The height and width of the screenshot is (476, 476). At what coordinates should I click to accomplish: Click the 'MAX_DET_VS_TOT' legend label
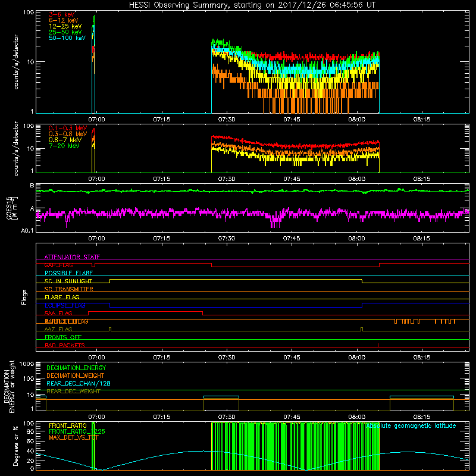[74, 437]
